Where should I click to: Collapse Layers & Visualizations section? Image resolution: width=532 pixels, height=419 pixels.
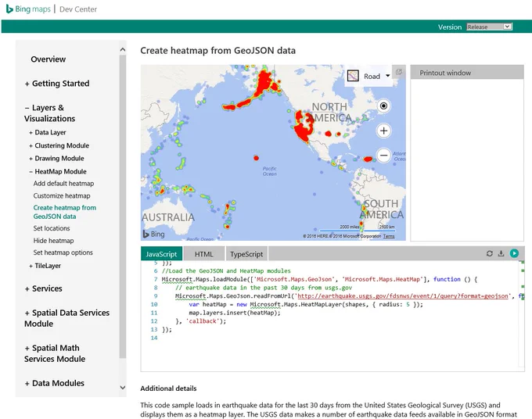tap(49, 113)
